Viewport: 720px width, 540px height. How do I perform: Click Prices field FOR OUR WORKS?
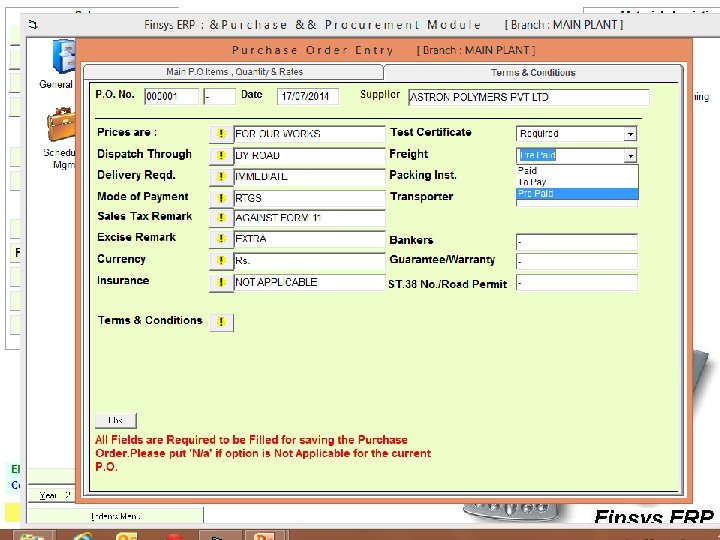coord(309,134)
